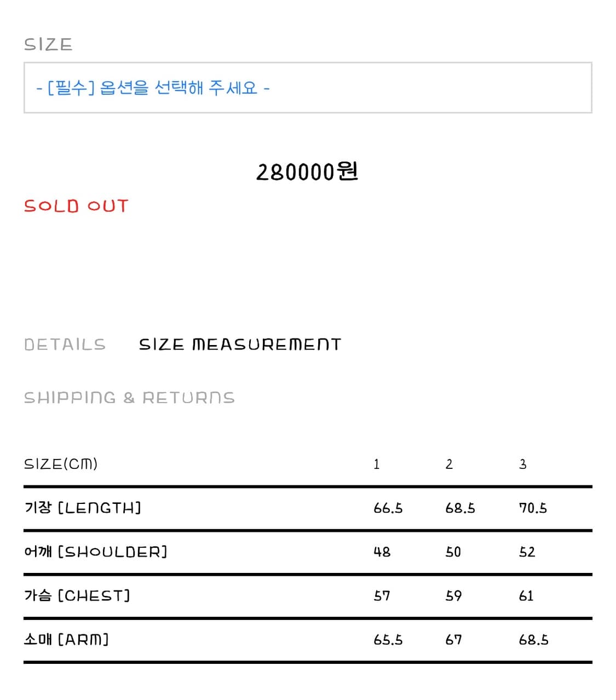Open the size option dropdown
This screenshot has width=616, height=700.
point(308,88)
